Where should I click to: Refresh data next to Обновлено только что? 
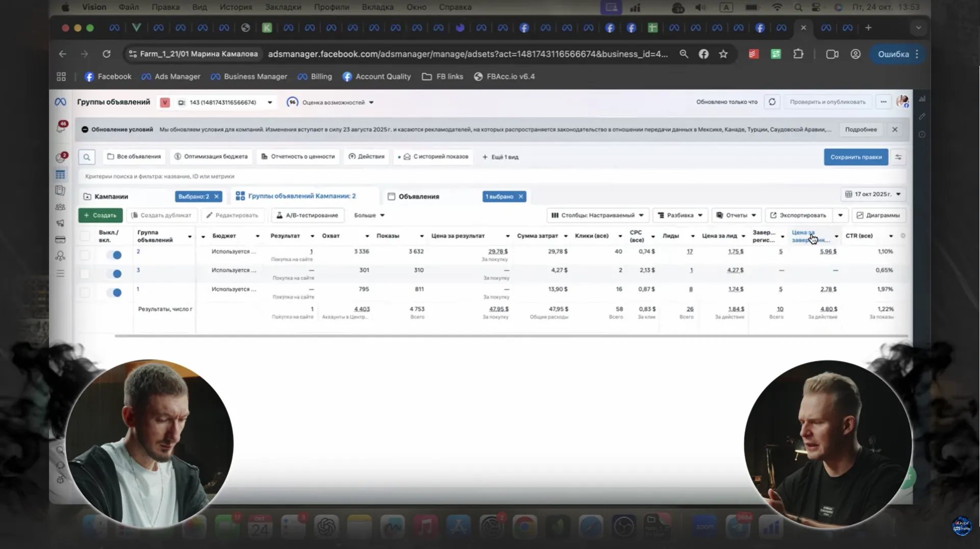pos(772,102)
